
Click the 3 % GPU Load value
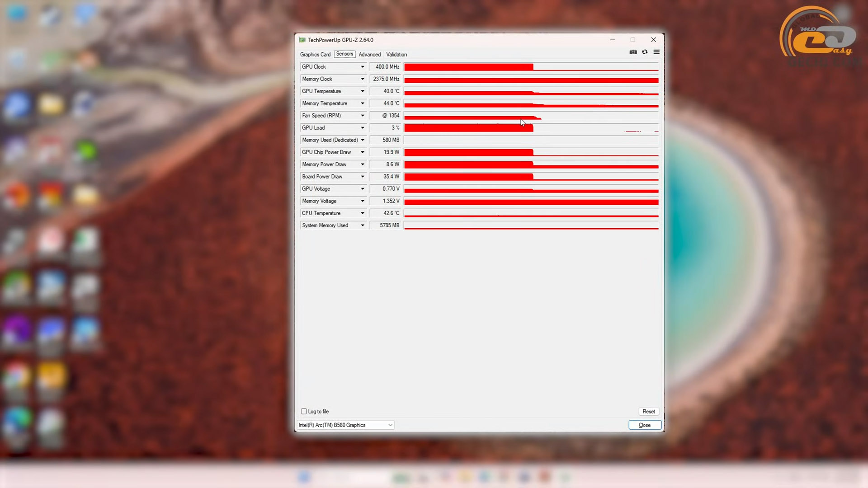[385, 128]
